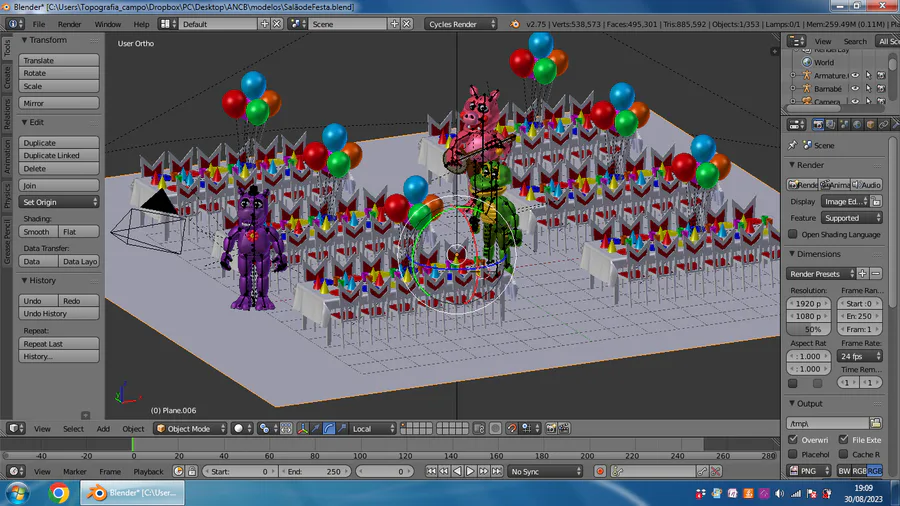The image size is (900, 506).
Task: Open the 24 fps frame rate dropdown
Action: [860, 356]
